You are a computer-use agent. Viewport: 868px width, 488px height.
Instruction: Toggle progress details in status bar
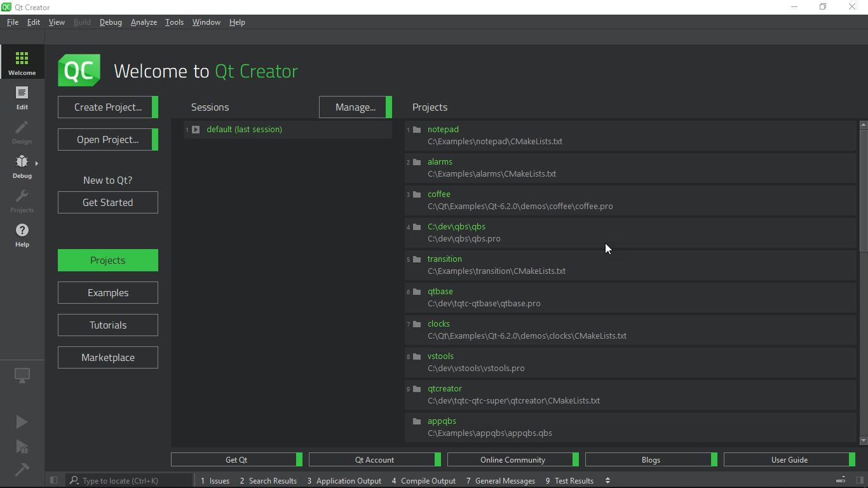tap(841, 480)
